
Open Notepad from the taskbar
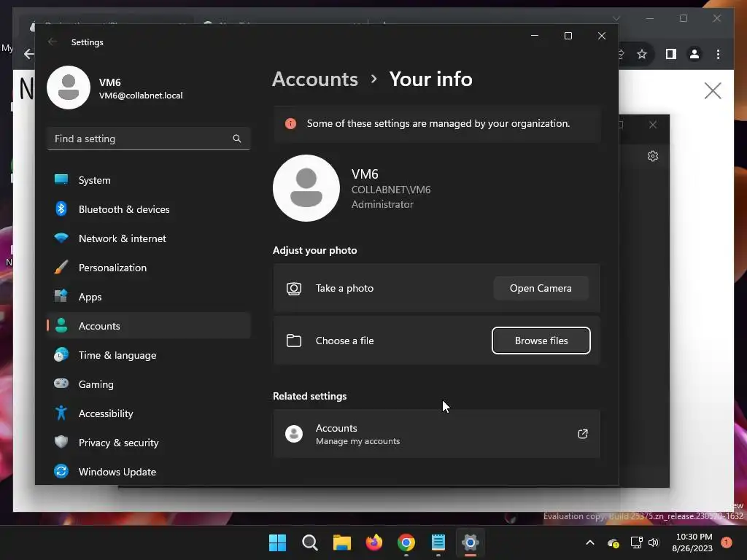[438, 542]
